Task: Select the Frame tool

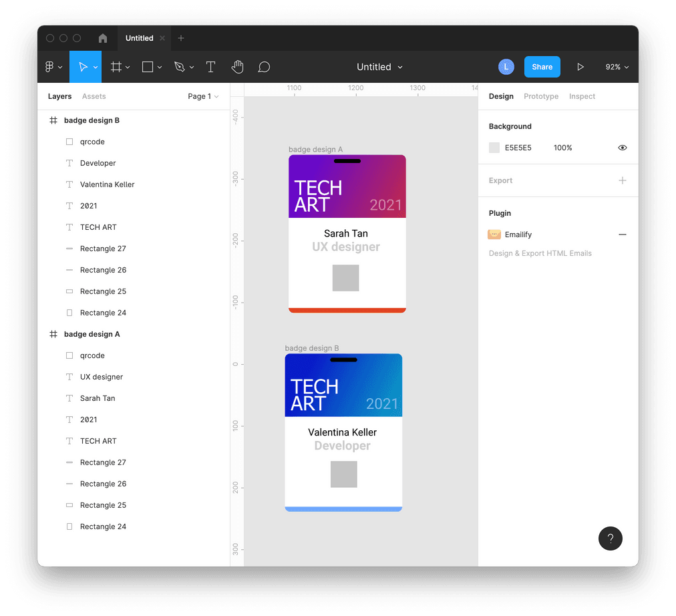Action: click(x=116, y=67)
